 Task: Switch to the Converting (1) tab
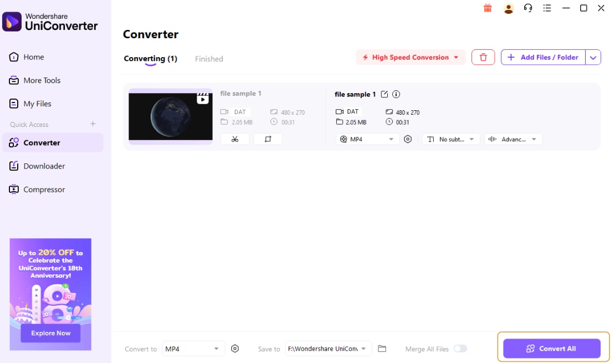[x=151, y=59]
